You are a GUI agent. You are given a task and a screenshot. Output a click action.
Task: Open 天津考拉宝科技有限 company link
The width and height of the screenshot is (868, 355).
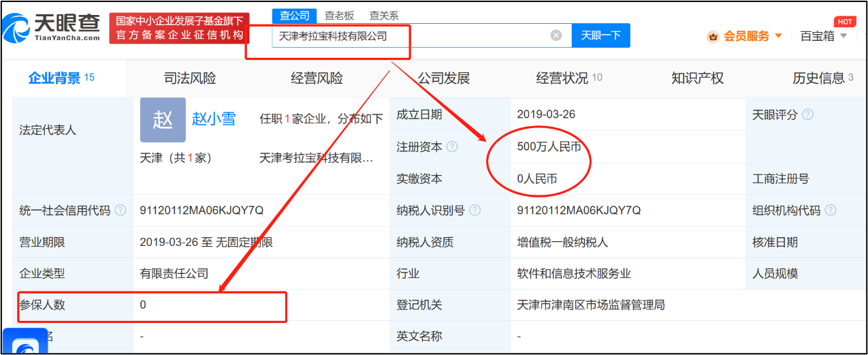[317, 158]
